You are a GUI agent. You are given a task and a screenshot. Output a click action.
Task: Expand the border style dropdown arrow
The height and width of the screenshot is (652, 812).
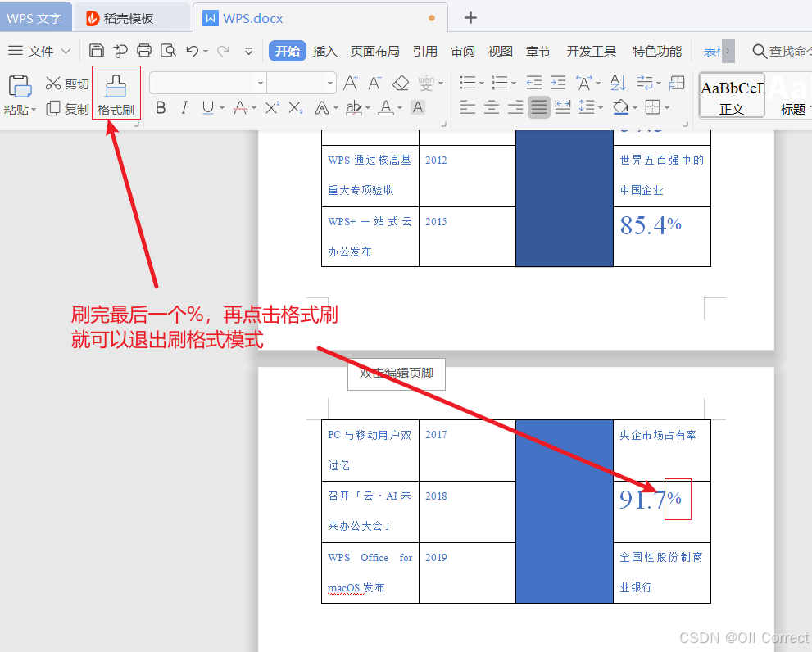pos(667,108)
